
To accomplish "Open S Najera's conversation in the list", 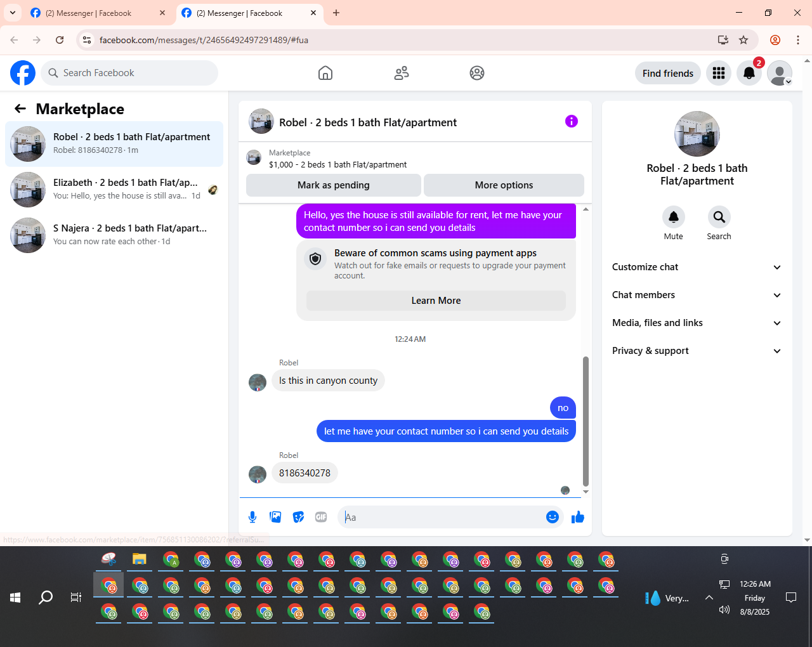I will [114, 235].
